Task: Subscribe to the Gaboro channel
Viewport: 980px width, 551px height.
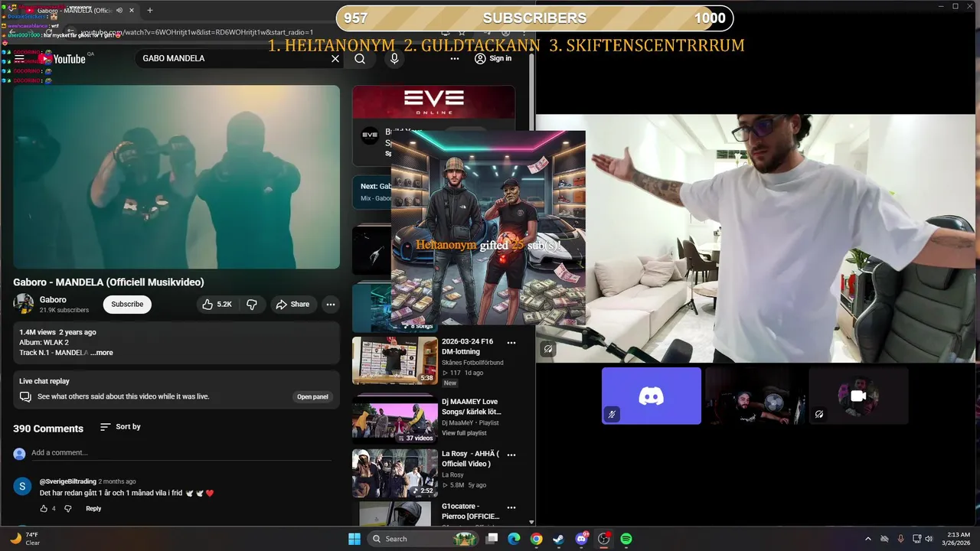Action: point(127,304)
